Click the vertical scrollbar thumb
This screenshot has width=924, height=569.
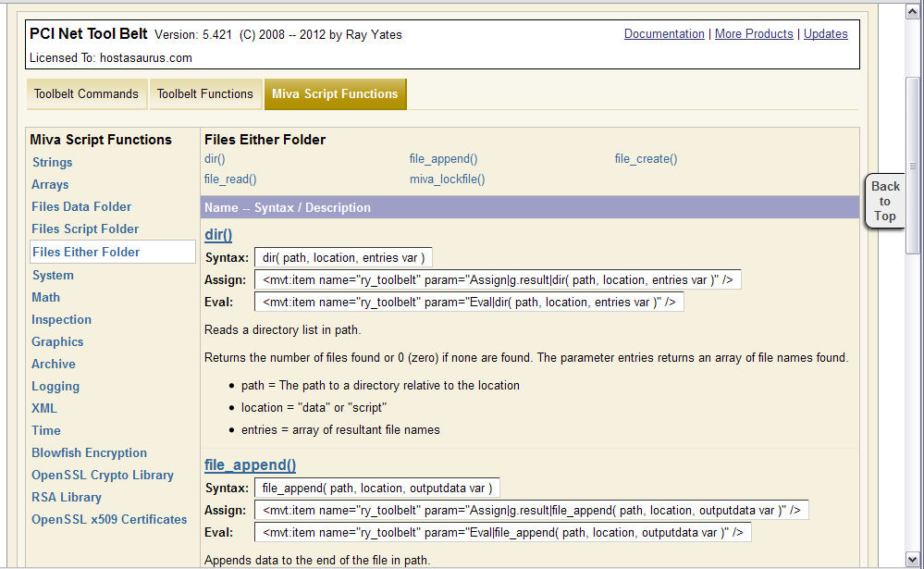912,166
